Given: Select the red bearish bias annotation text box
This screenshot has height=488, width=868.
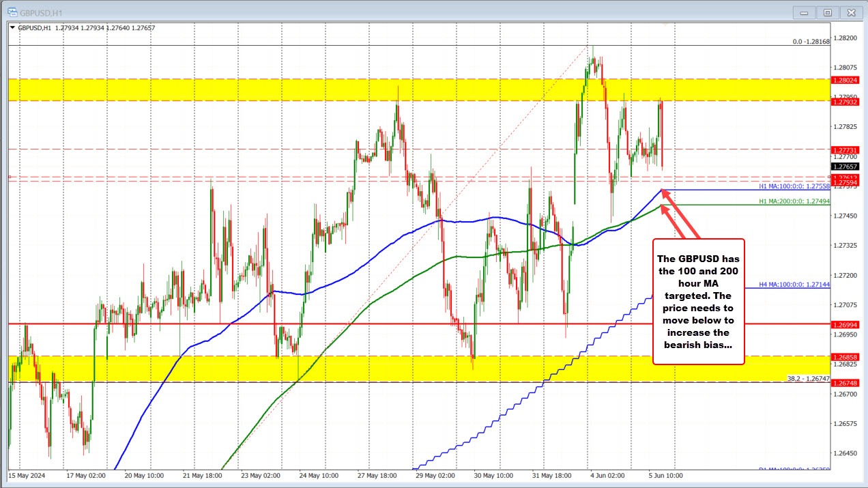Looking at the screenshot, I should point(698,304).
